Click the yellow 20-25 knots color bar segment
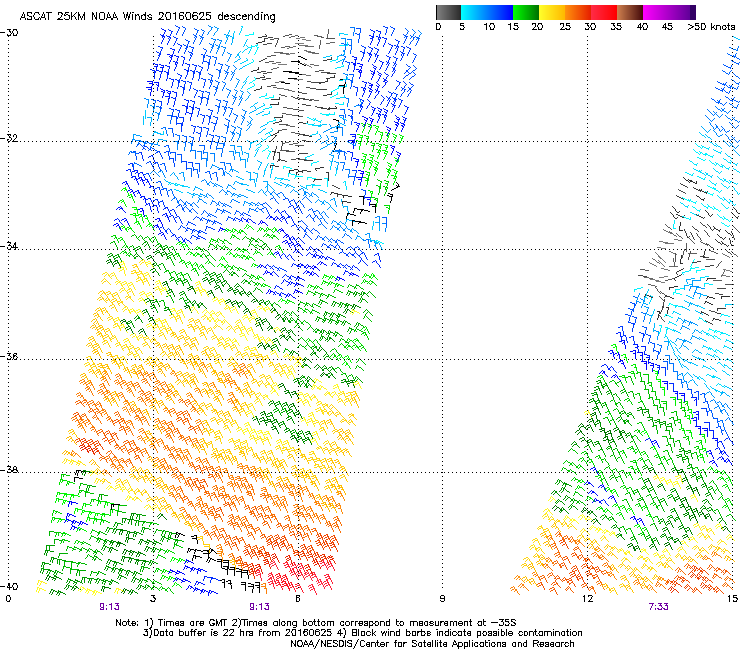The width and height of the screenshot is (740, 650). tap(552, 12)
